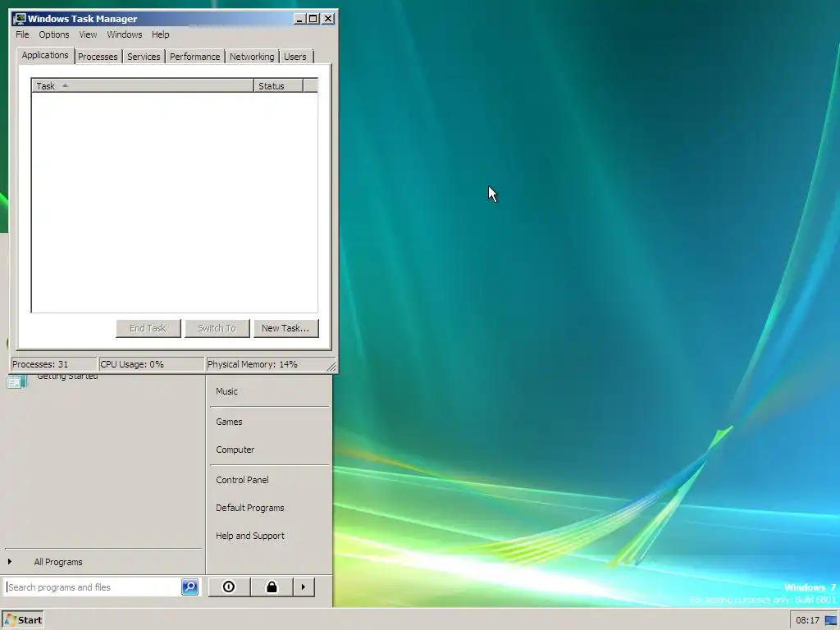840x630 pixels.
Task: Click the disabled End Task button
Action: (148, 328)
